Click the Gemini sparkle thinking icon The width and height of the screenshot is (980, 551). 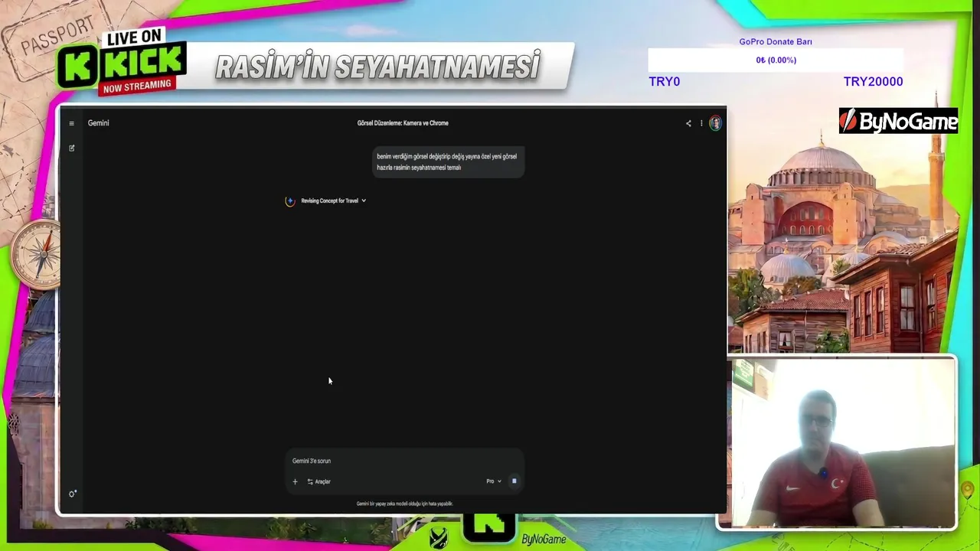coord(290,201)
